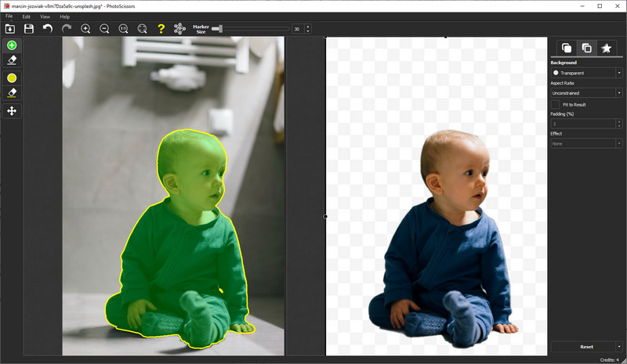Image resolution: width=627 pixels, height=364 pixels.
Task: Click the marker size value field
Action: coord(297,29)
